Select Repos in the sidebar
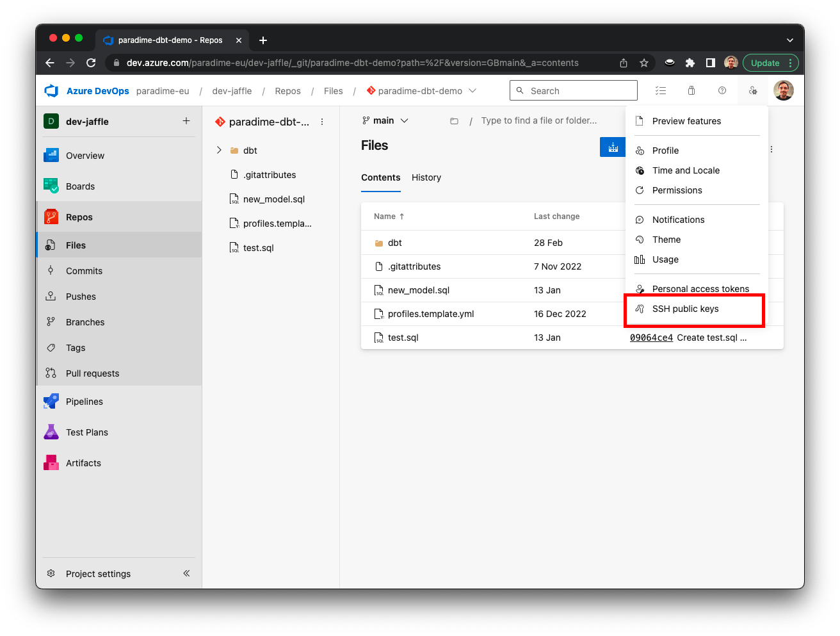Viewport: 840px width, 636px height. pyautogui.click(x=119, y=217)
